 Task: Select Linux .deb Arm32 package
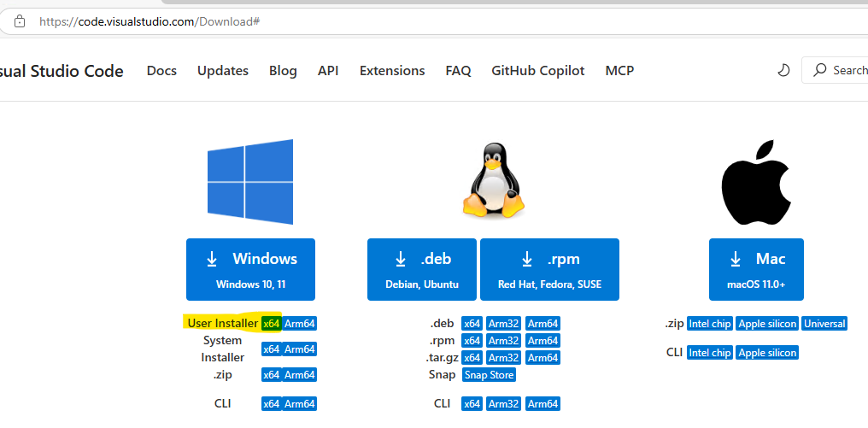(504, 324)
